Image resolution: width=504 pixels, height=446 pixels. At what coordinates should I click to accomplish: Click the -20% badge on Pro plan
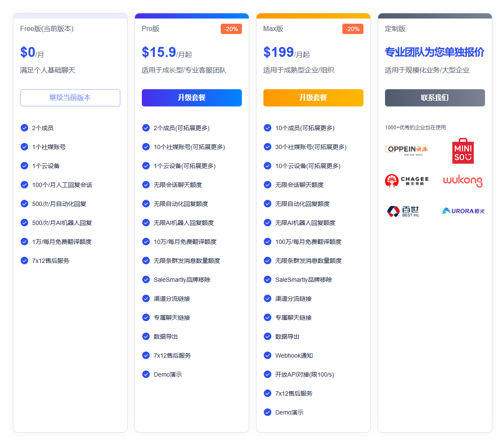(231, 29)
